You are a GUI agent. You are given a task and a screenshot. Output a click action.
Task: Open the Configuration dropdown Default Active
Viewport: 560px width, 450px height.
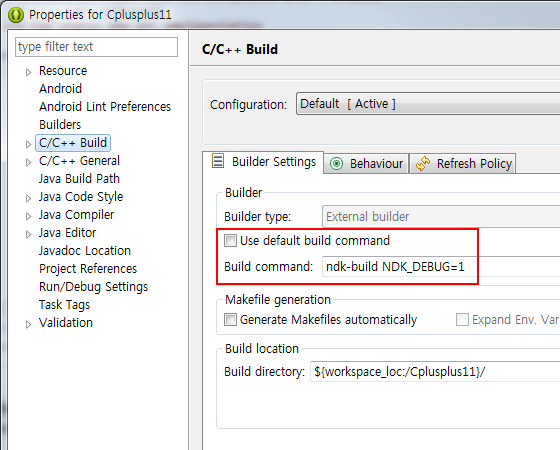tap(428, 104)
